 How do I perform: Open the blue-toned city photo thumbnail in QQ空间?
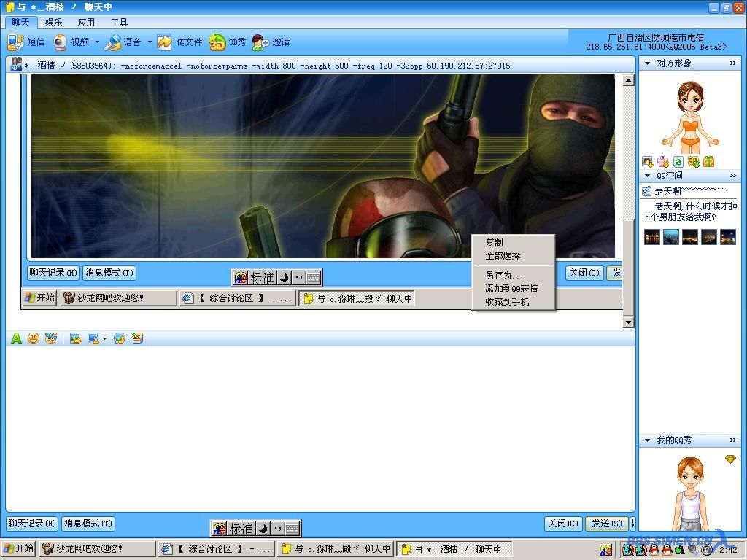[671, 237]
